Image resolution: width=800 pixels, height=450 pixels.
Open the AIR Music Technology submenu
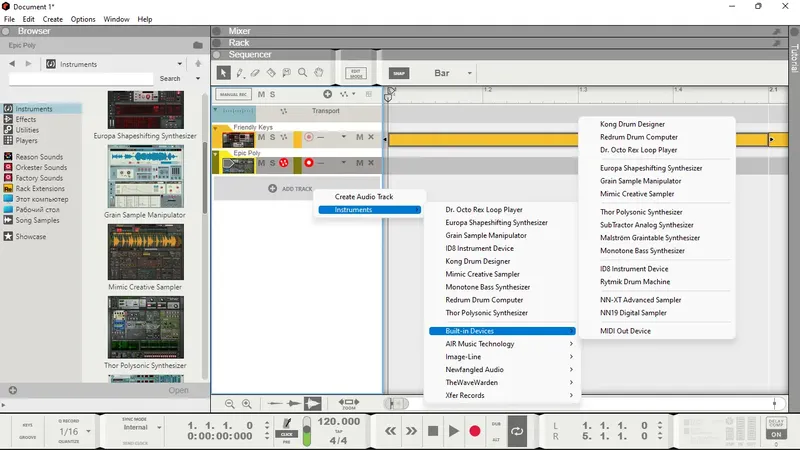(502, 344)
